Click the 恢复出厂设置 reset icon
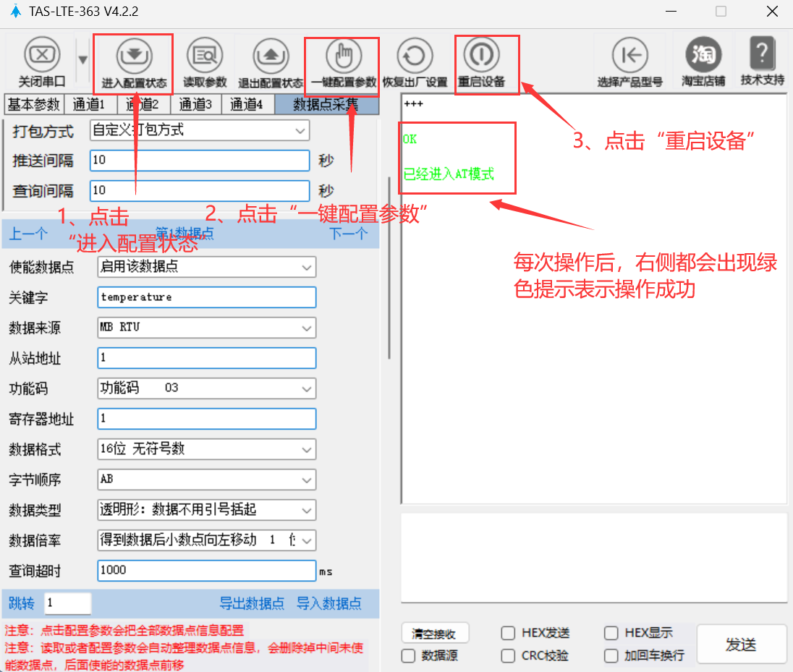Screen dimensions: 793x672 (x=415, y=55)
